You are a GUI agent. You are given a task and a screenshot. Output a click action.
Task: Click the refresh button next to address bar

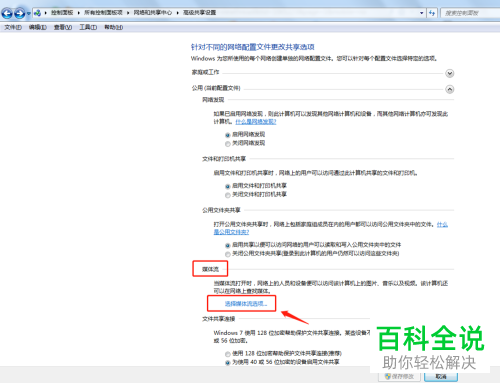coord(432,13)
